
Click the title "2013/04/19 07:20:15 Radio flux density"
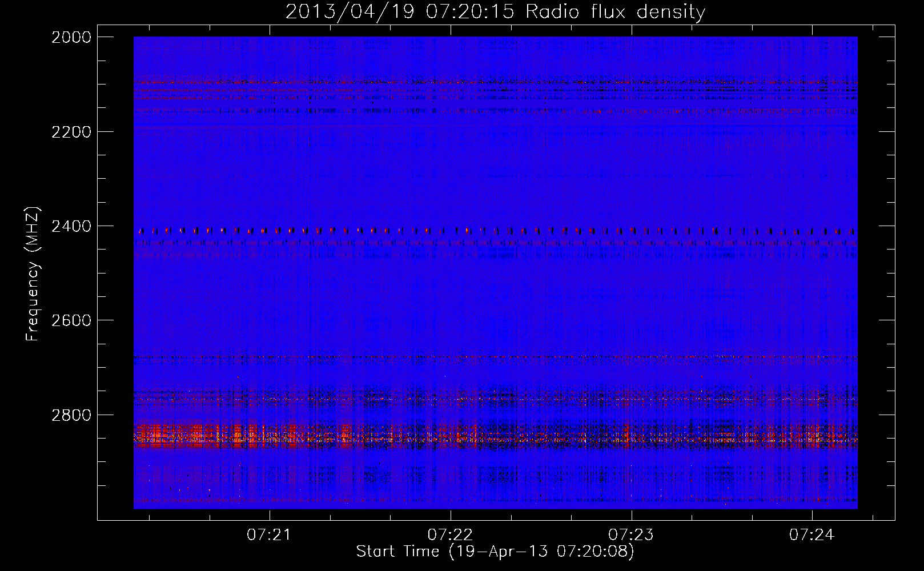tap(495, 12)
